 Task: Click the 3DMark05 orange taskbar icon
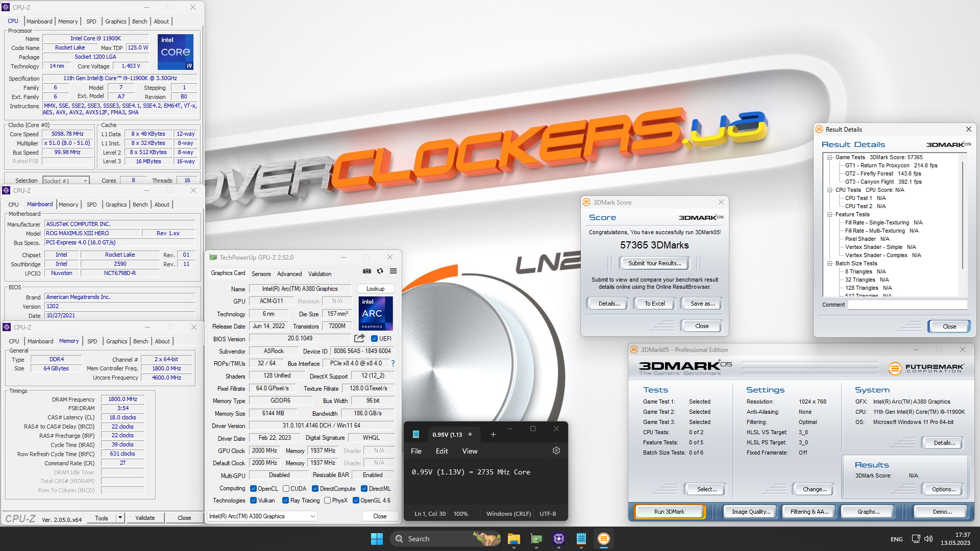[603, 539]
